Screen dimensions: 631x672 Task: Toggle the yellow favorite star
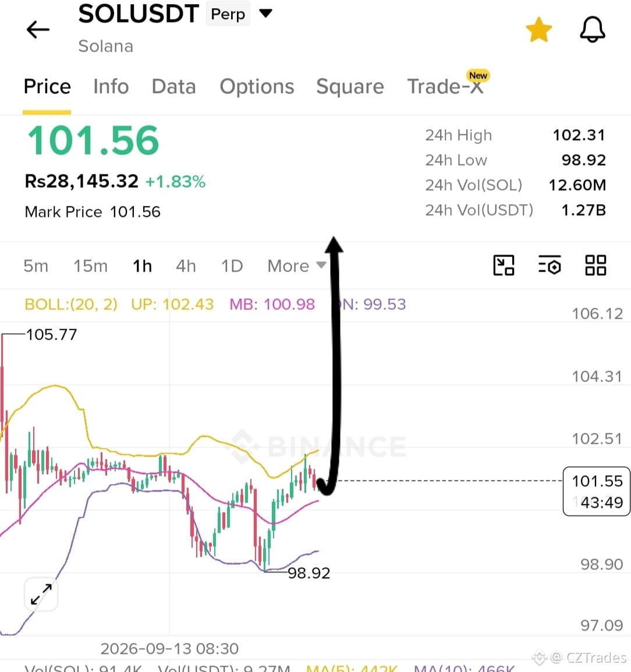pos(538,30)
